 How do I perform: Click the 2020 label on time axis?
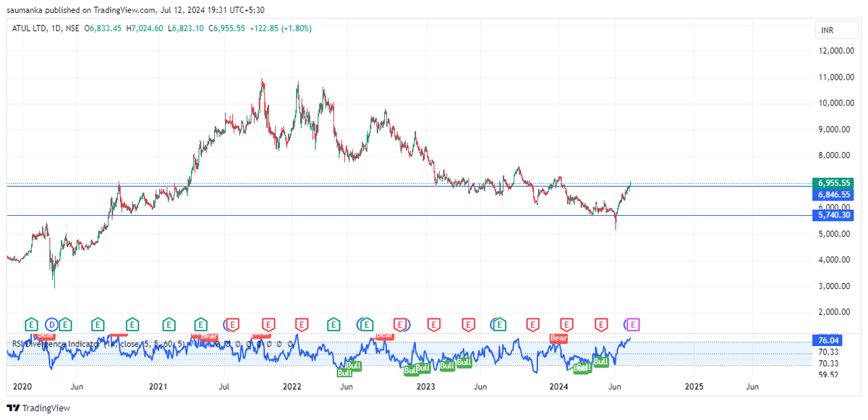click(24, 387)
